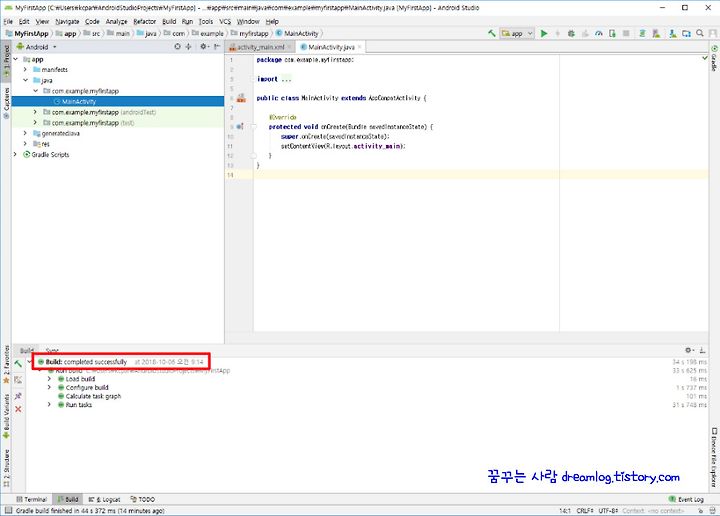Viewport: 720px width, 516px height.
Task: Expand the res folder
Action: point(25,144)
